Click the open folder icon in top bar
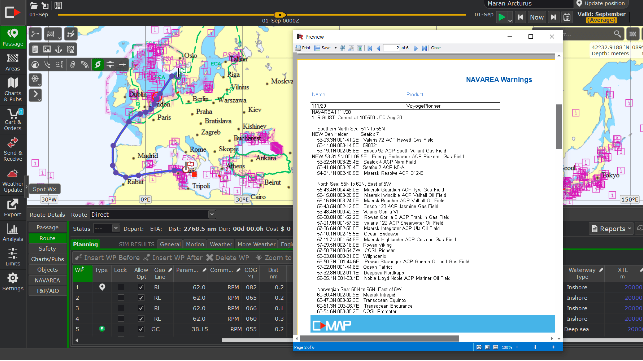Viewport: 643px width, 361px height. click(x=34, y=6)
